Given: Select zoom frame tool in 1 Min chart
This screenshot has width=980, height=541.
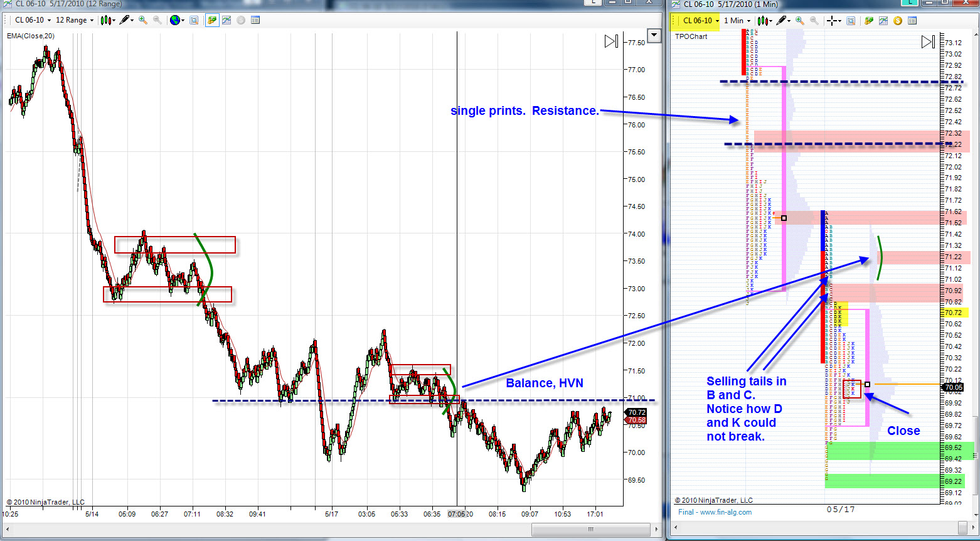Looking at the screenshot, I should point(851,21).
